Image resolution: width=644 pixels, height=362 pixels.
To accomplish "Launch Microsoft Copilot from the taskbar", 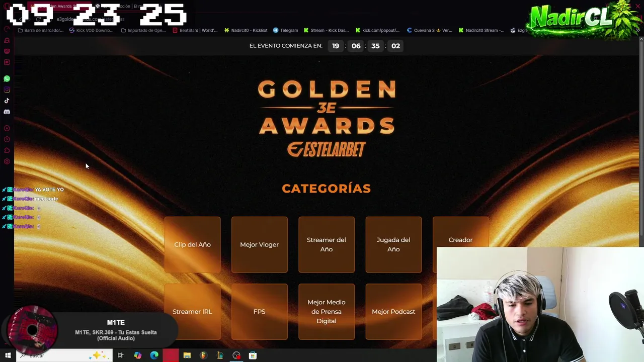I will tap(137, 355).
